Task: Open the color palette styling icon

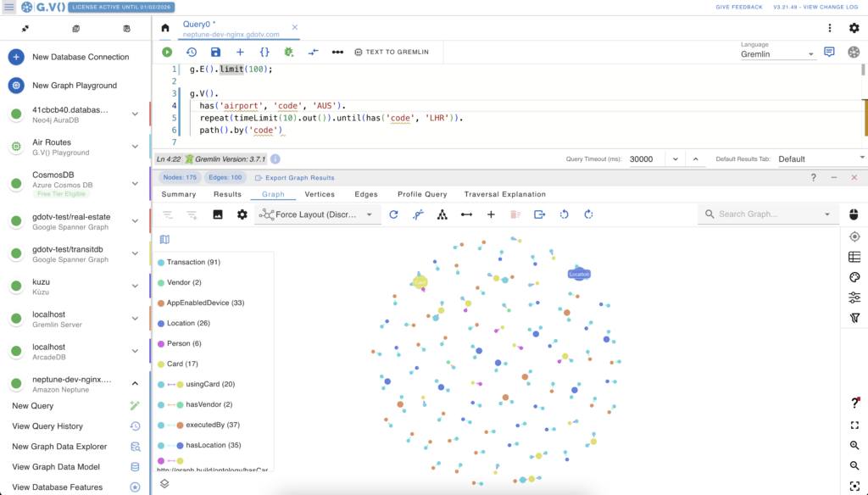Action: point(854,277)
